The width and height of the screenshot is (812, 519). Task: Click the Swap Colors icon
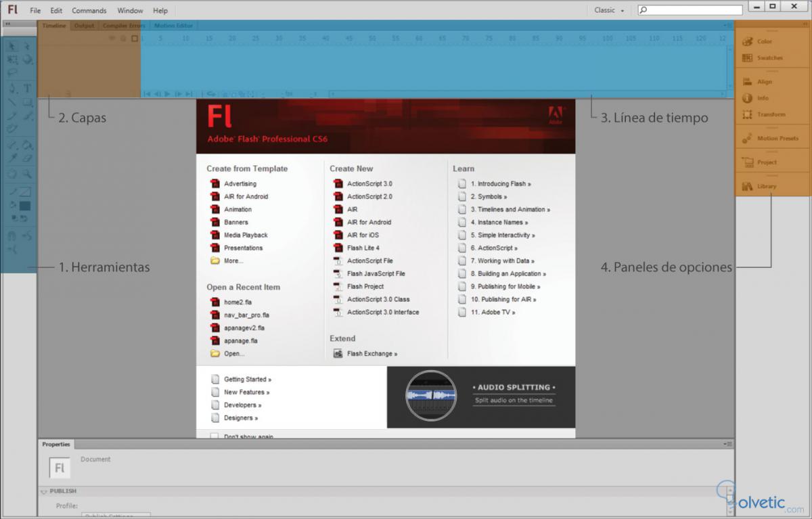(x=24, y=219)
